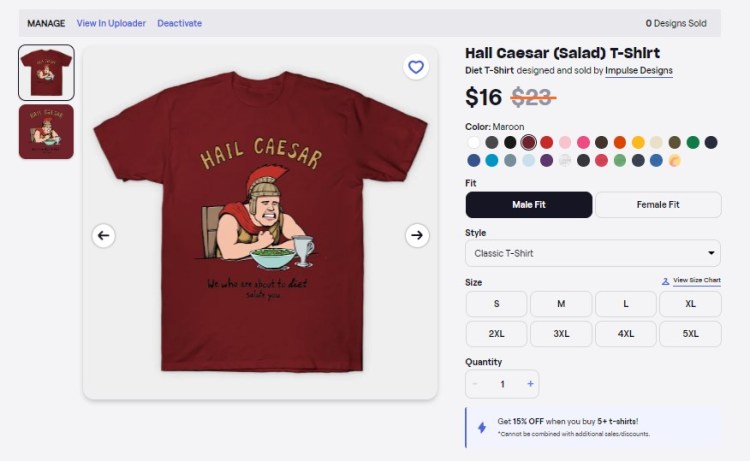Add shirt to favorites with heart icon

click(416, 67)
